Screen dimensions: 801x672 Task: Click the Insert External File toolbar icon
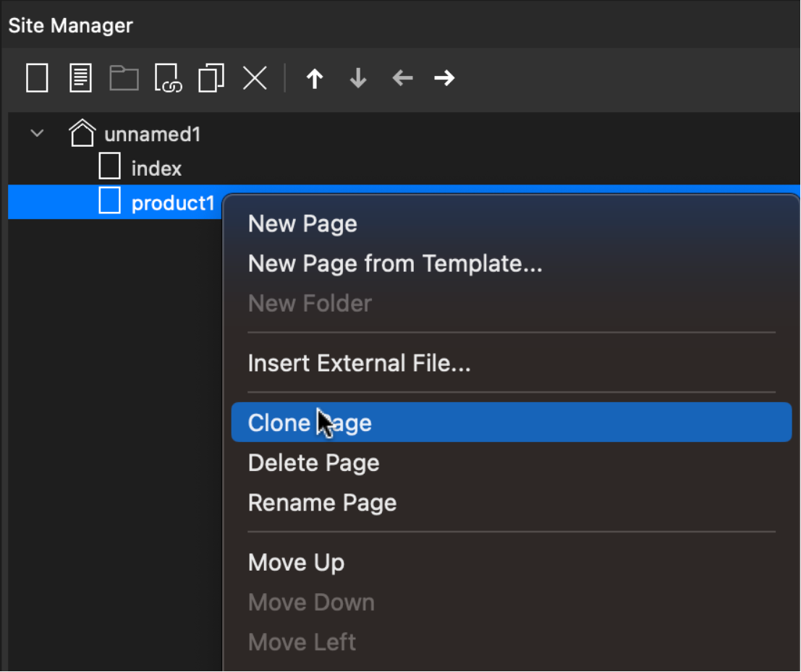pos(168,78)
